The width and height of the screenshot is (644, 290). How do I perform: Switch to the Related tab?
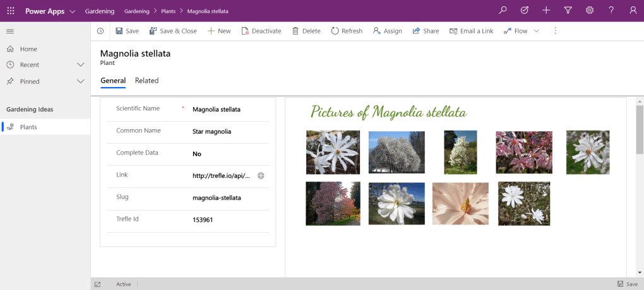click(146, 81)
